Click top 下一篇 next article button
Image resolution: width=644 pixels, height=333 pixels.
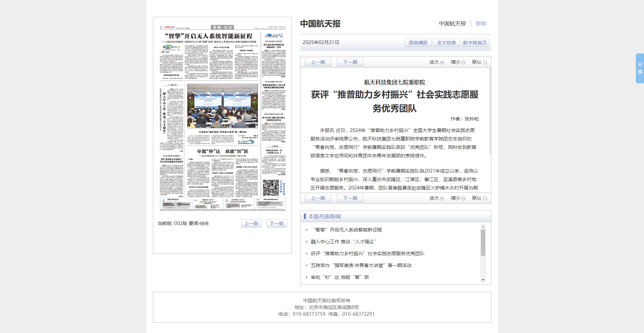click(350, 62)
